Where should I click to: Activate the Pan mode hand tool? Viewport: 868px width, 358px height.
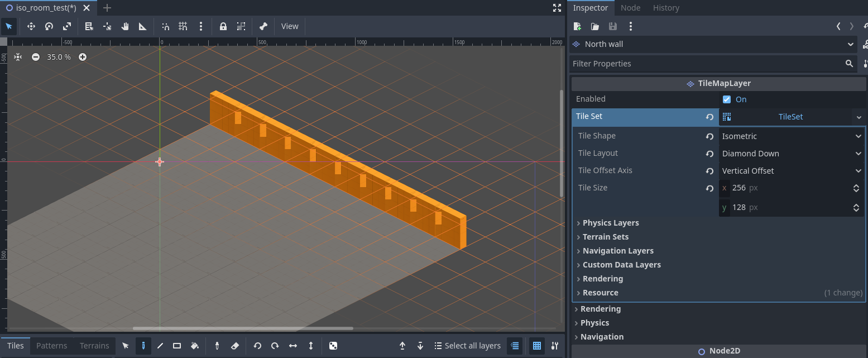125,26
